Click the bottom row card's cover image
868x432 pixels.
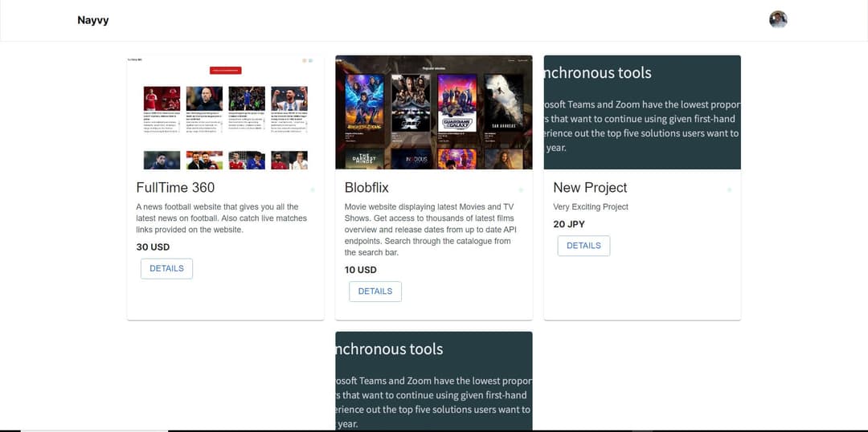pos(433,381)
